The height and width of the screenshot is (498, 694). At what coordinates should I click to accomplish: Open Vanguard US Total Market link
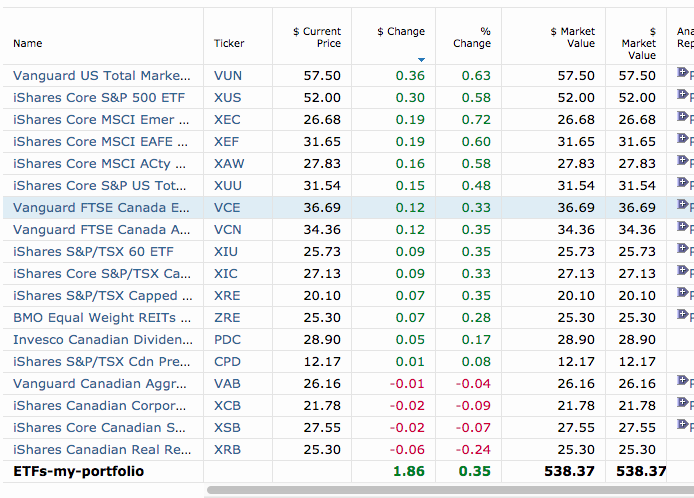[101, 75]
